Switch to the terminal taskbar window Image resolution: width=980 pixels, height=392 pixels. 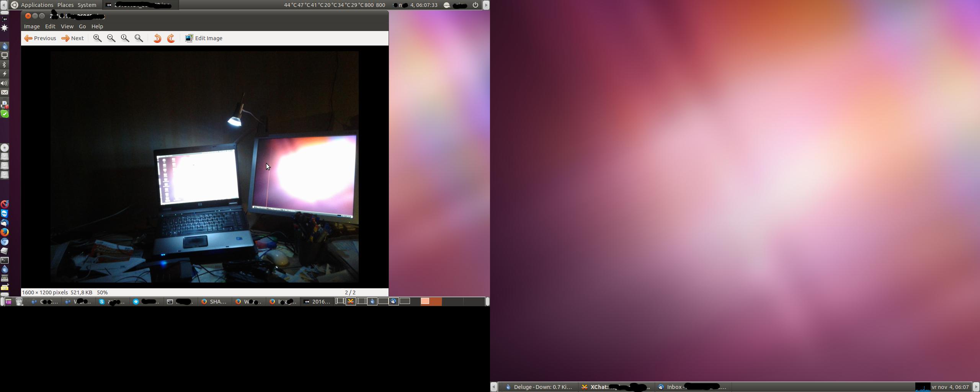click(x=180, y=302)
